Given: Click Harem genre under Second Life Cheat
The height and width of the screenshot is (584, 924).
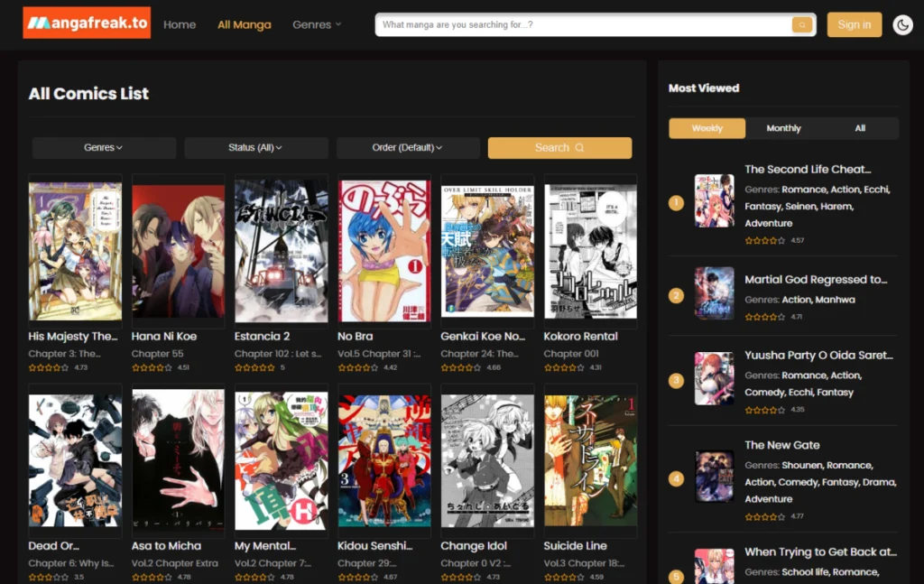Looking at the screenshot, I should coord(836,207).
